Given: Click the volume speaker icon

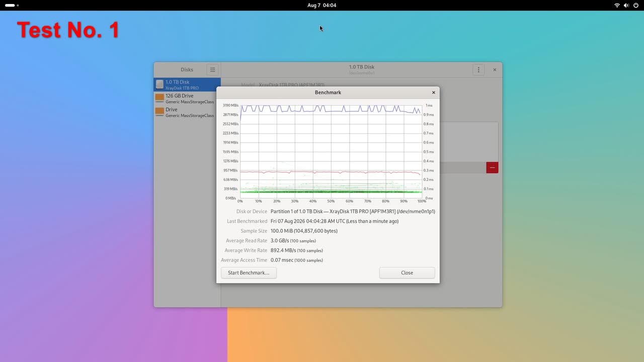Looking at the screenshot, I should (x=626, y=5).
